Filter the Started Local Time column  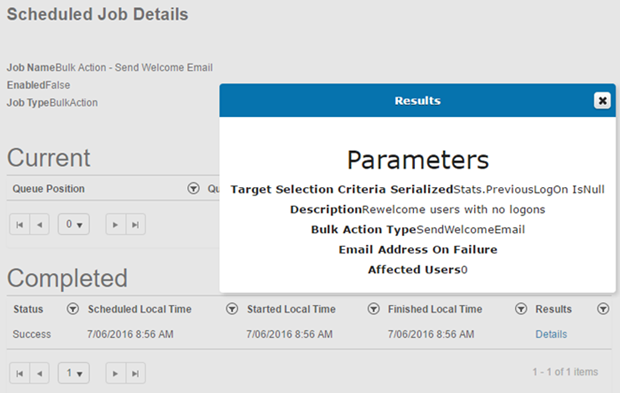click(374, 309)
